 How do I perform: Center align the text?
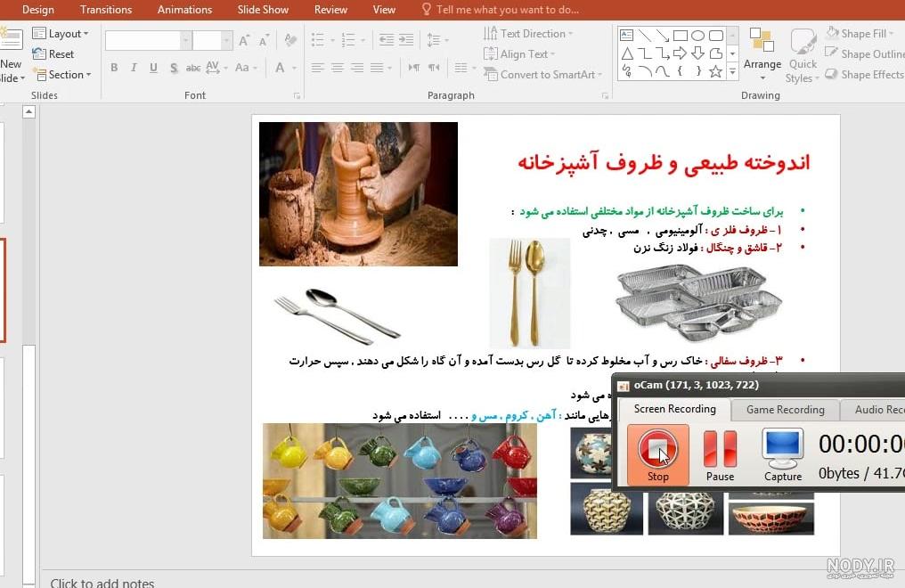click(x=338, y=68)
